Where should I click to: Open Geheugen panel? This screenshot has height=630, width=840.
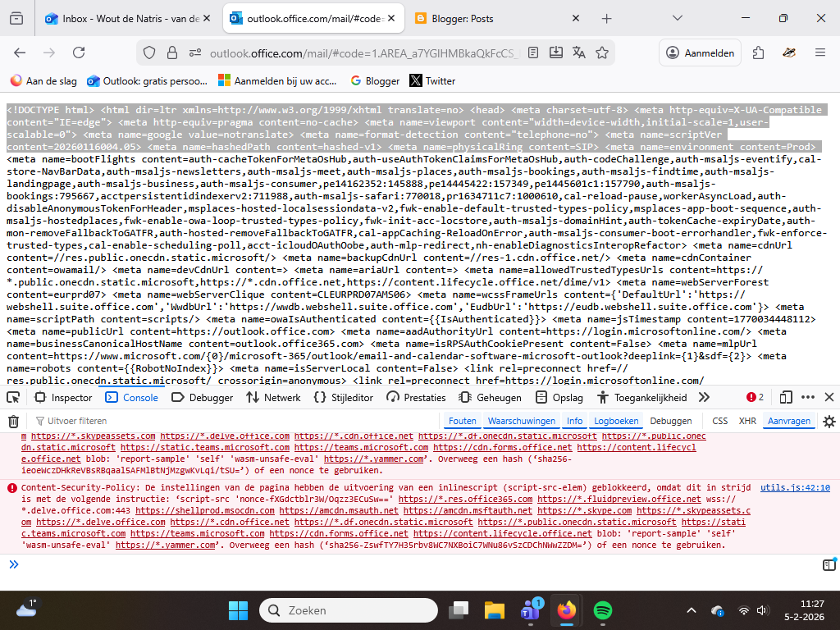point(491,398)
